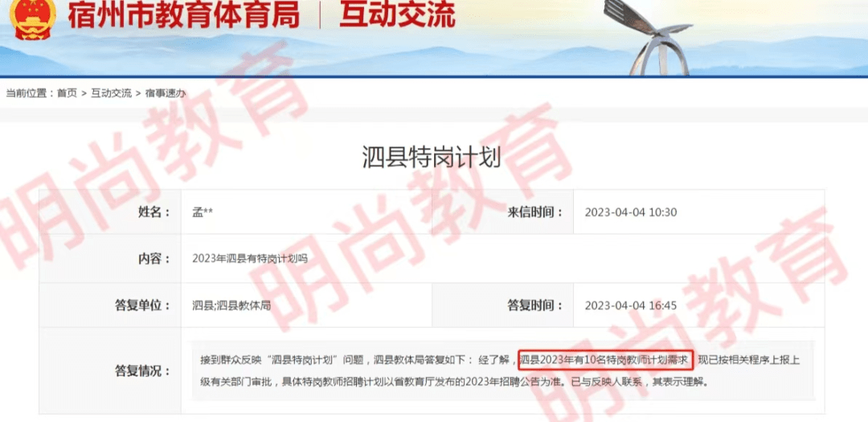Click the 答复情况 label
This screenshot has height=422, width=868.
tap(141, 371)
